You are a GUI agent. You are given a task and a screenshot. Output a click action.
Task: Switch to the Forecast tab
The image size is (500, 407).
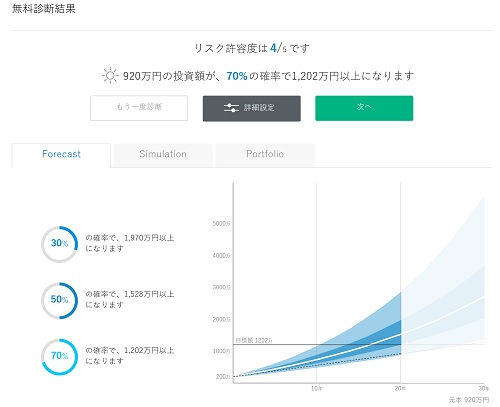pyautogui.click(x=61, y=155)
